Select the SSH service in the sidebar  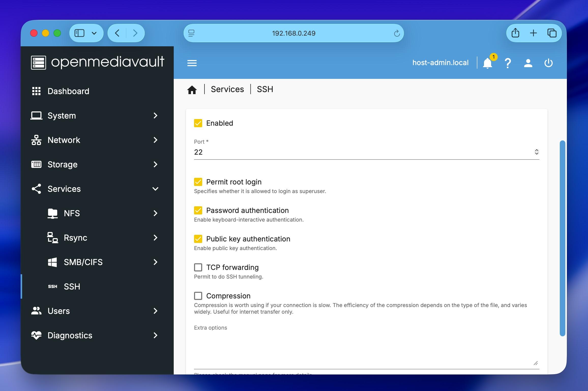tap(72, 286)
